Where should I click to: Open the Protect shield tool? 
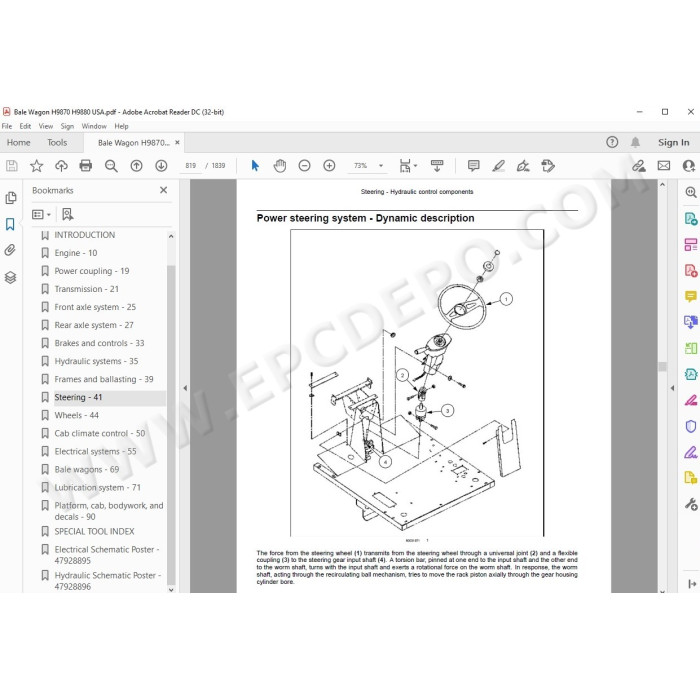click(691, 426)
